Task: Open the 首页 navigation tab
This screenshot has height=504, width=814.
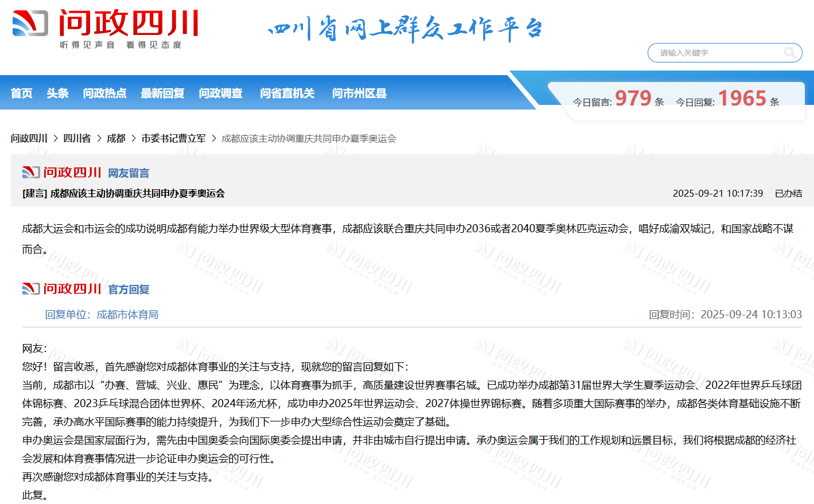Action: [22, 93]
